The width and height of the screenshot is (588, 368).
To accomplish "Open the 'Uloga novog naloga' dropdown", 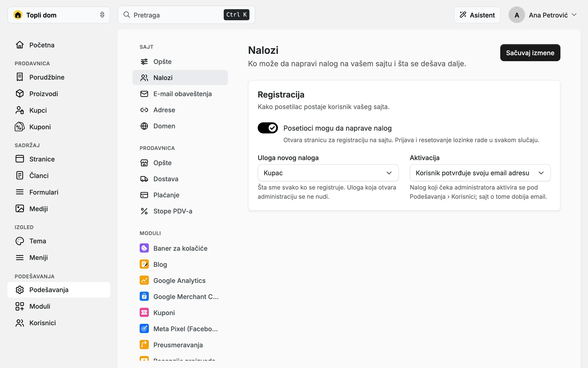I will 328,173.
